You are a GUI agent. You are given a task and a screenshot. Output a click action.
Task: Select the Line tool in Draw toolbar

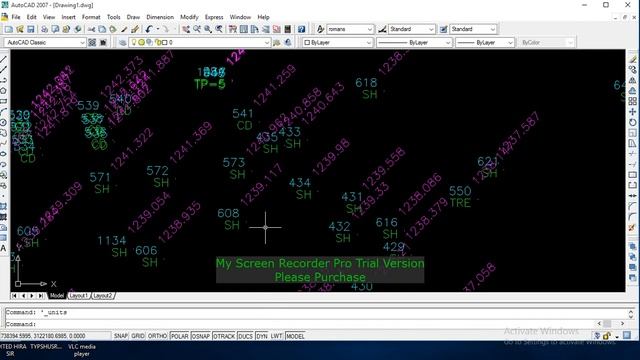click(x=4, y=60)
